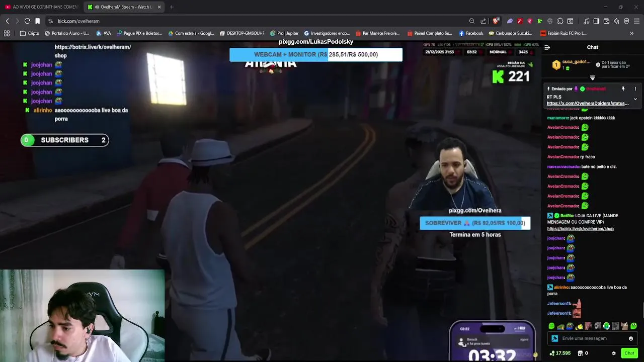Image resolution: width=644 pixels, height=362 pixels.
Task: Click the green cursor extension icon
Action: point(540,21)
